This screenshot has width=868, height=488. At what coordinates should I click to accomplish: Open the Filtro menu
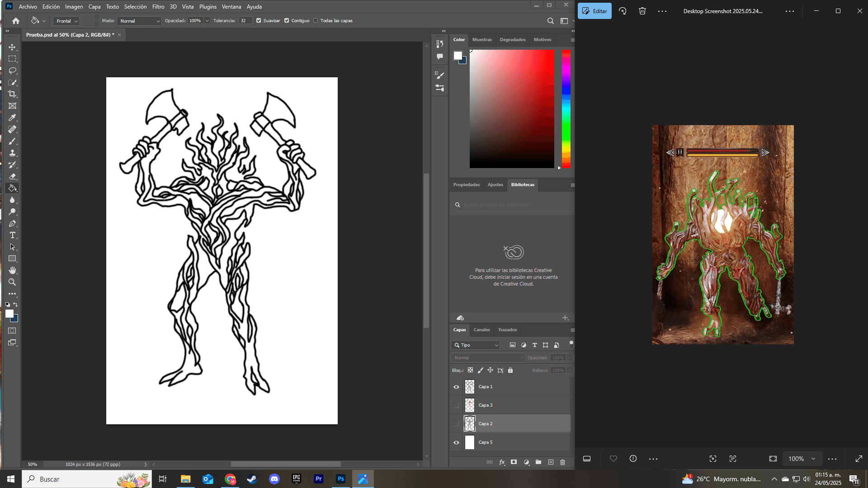(x=158, y=7)
